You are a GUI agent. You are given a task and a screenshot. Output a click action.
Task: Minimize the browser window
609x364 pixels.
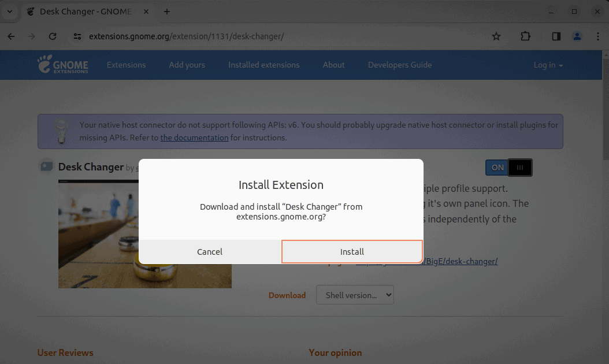click(x=551, y=12)
